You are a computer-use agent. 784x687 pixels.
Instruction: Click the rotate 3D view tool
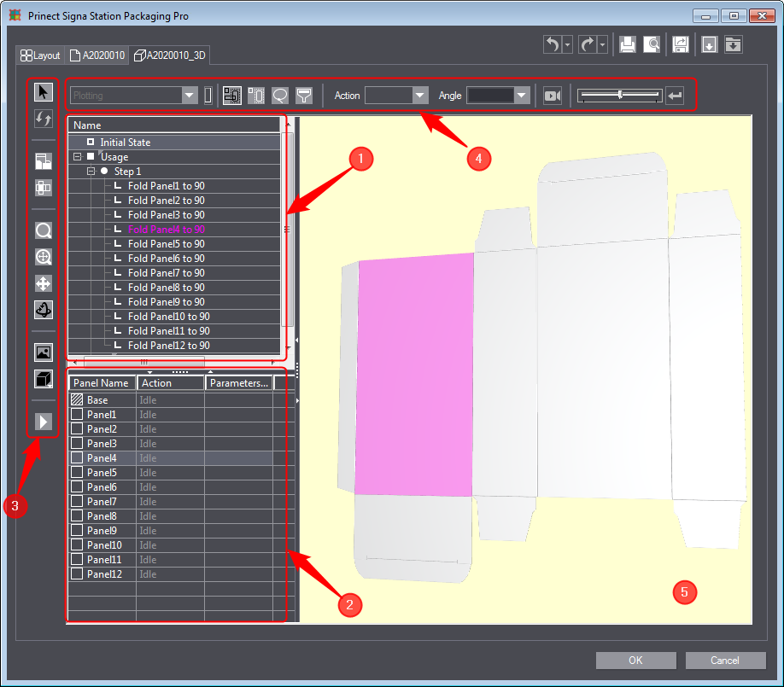[44, 310]
